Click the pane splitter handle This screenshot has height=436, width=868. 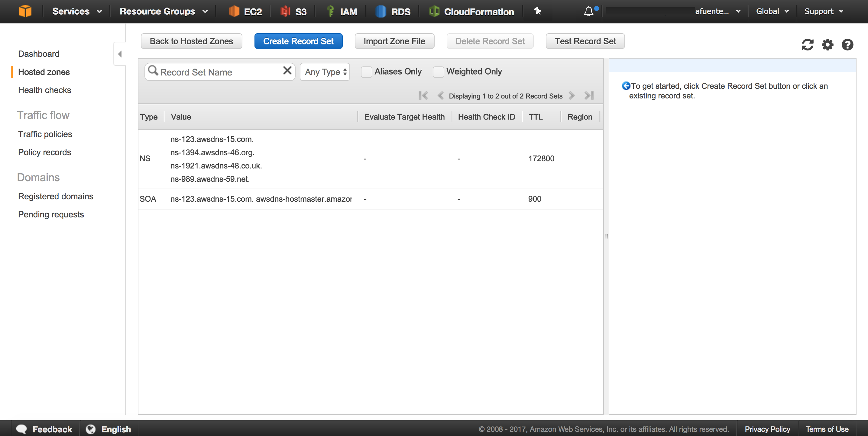606,236
